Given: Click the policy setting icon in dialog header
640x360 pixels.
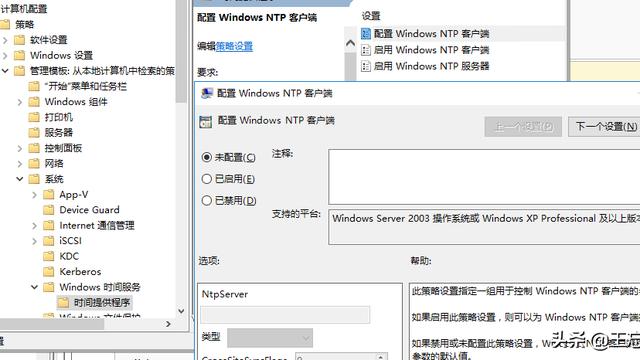Looking at the screenshot, I should [206, 121].
